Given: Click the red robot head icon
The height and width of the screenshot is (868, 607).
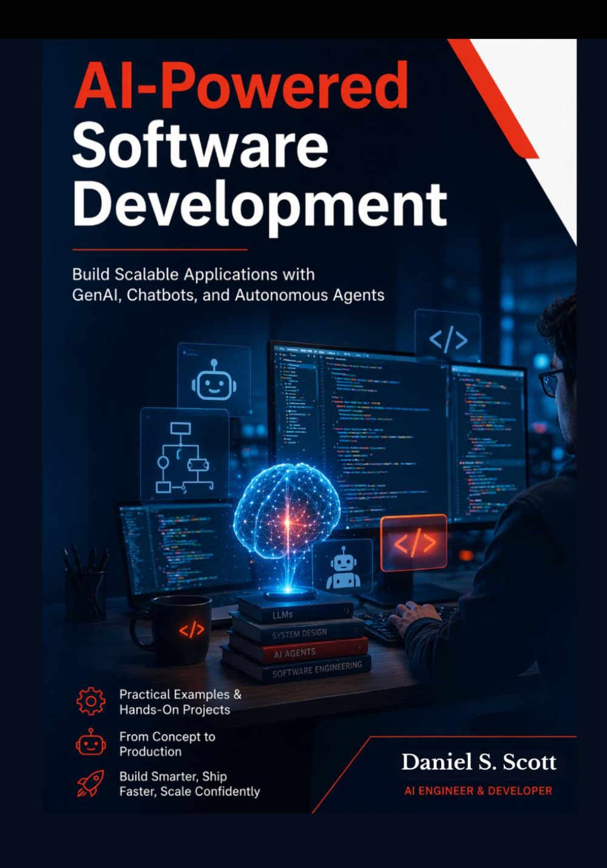Looking at the screenshot, I should click(x=90, y=742).
